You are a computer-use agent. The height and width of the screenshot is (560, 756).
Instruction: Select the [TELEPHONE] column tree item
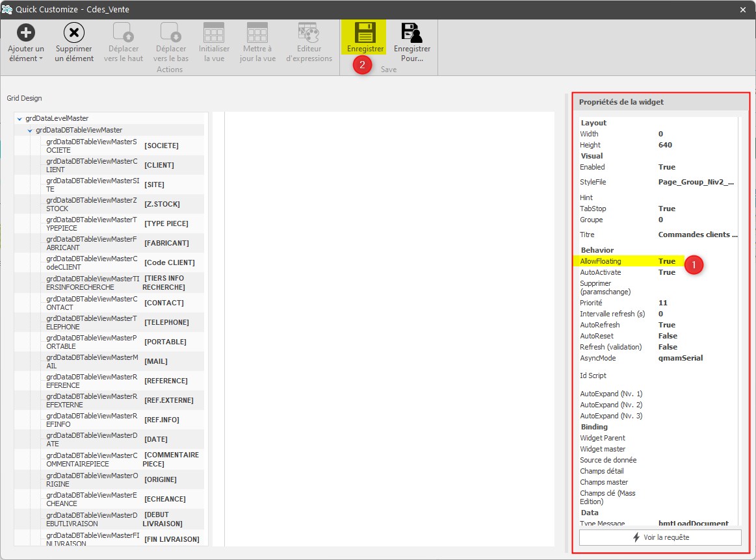coord(166,322)
